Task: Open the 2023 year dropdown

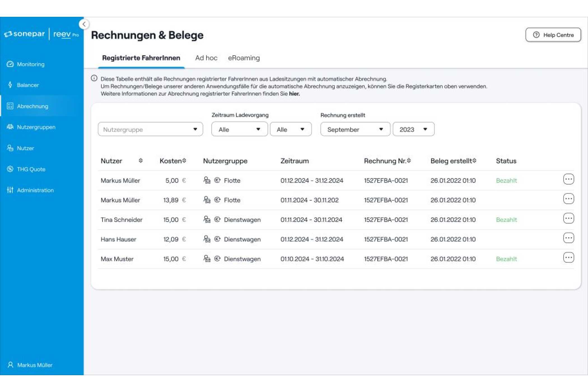Action: click(x=413, y=129)
